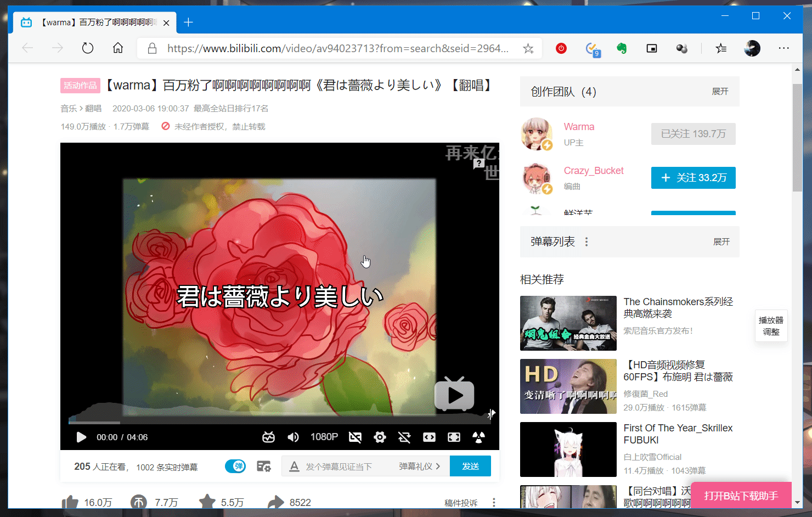812x517 pixels.
Task: Follow Crazy_Bucket with 关注 button
Action: (x=693, y=178)
